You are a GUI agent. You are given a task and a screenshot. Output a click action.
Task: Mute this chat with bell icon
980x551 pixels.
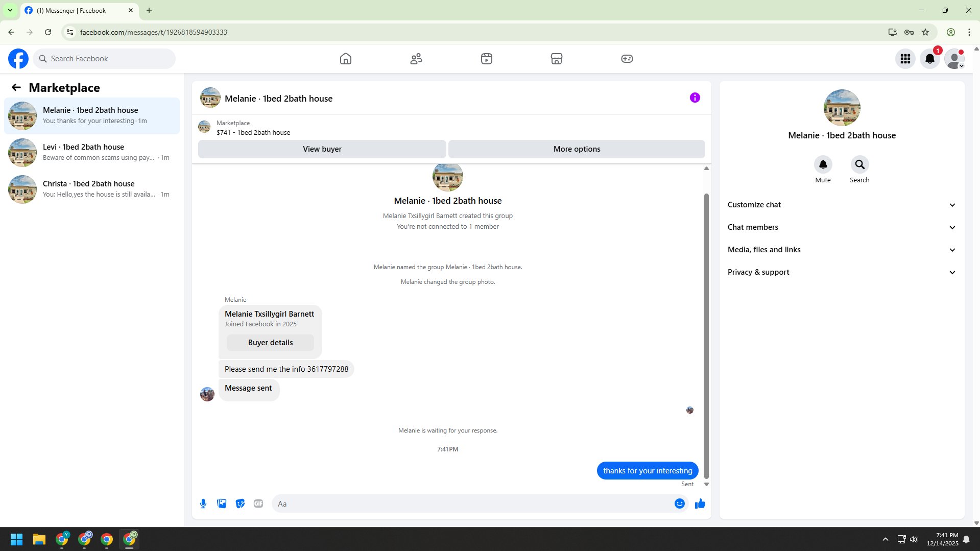pos(823,164)
